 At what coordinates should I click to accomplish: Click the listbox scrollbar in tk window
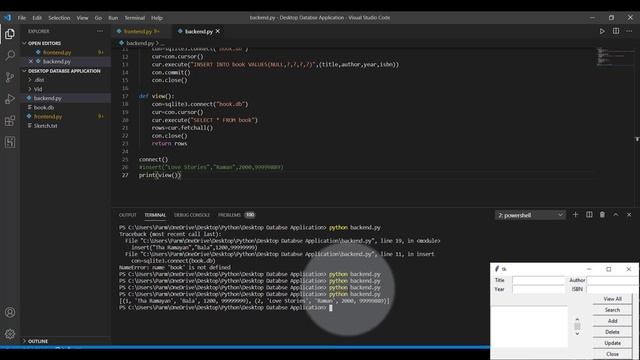coord(577,326)
